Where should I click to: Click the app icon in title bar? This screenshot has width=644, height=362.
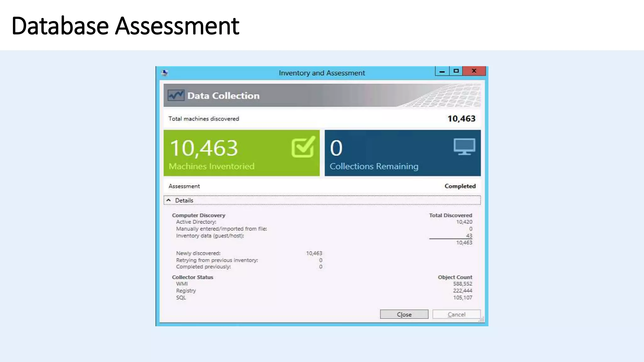click(165, 73)
